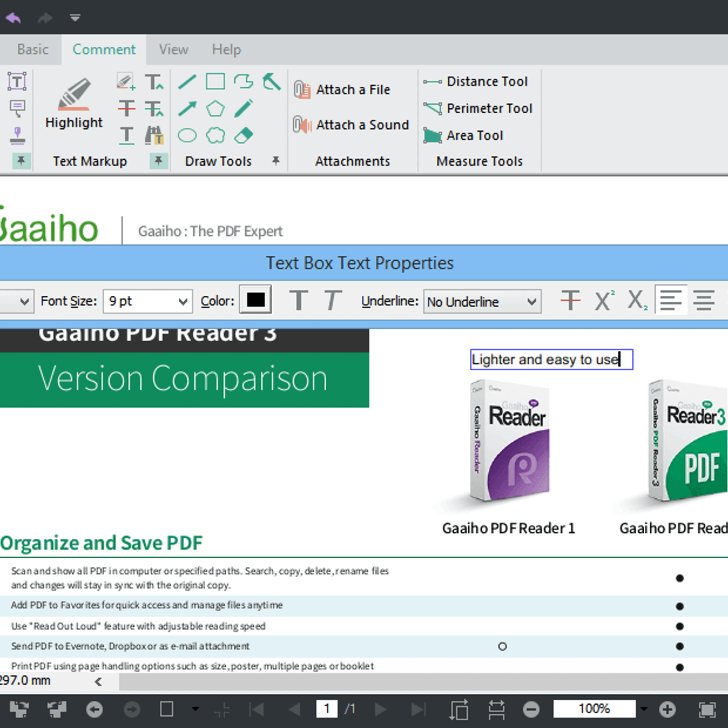Image resolution: width=728 pixels, height=728 pixels.
Task: Pin the Draw Tools group
Action: coord(276,160)
